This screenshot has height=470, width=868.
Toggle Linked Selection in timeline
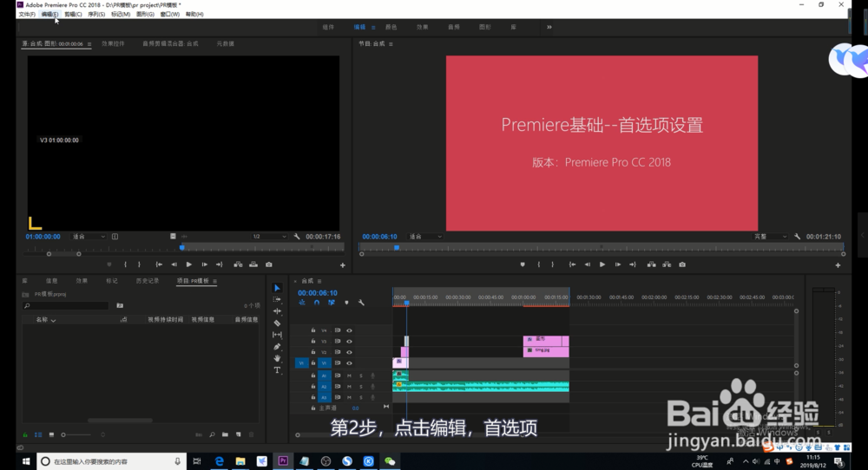click(331, 303)
